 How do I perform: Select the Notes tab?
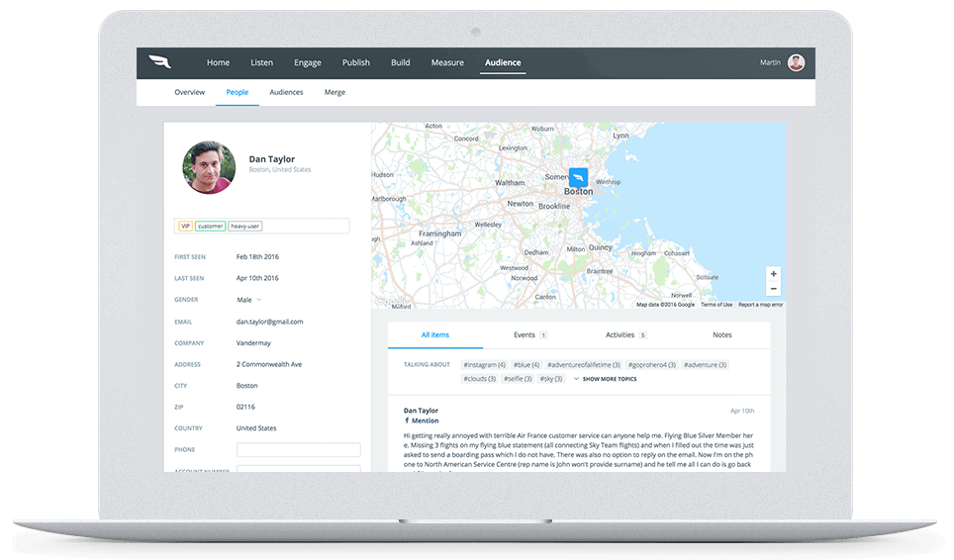pyautogui.click(x=722, y=335)
